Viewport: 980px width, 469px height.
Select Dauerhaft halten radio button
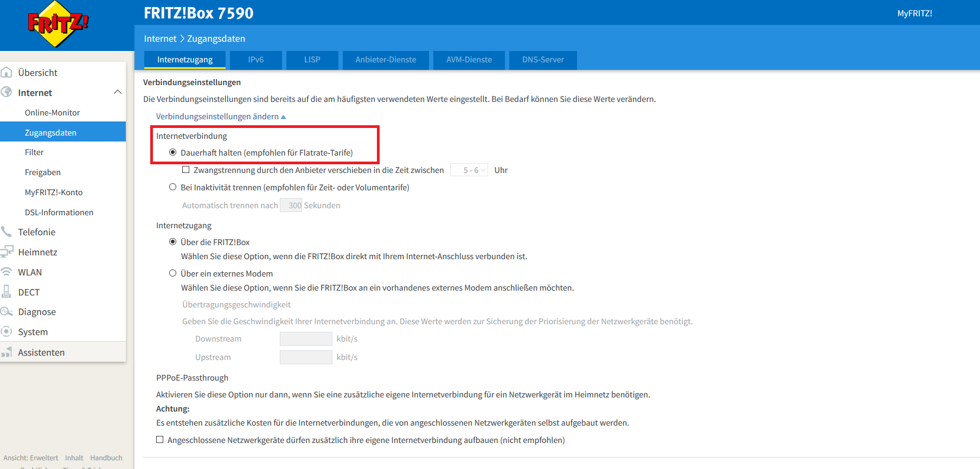click(172, 152)
